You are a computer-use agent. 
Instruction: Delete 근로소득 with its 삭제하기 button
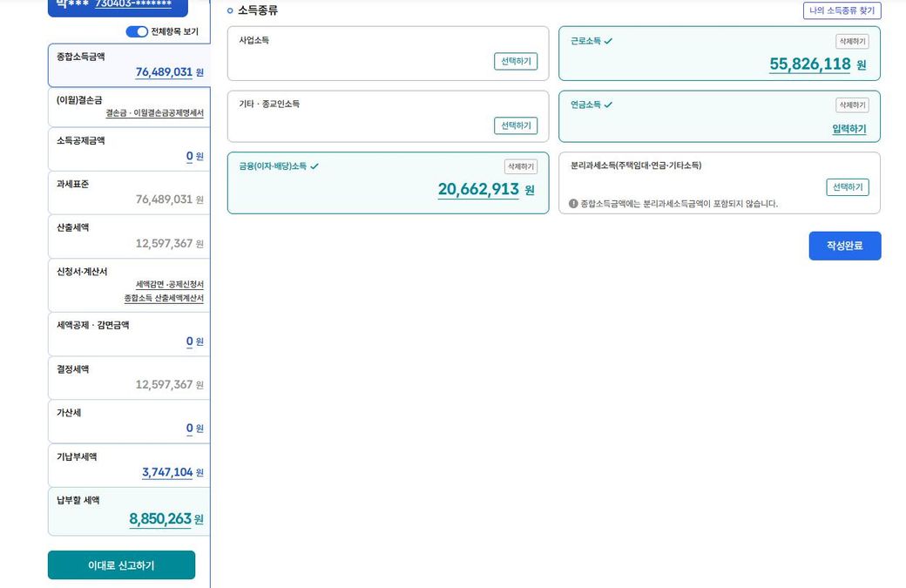coord(851,42)
